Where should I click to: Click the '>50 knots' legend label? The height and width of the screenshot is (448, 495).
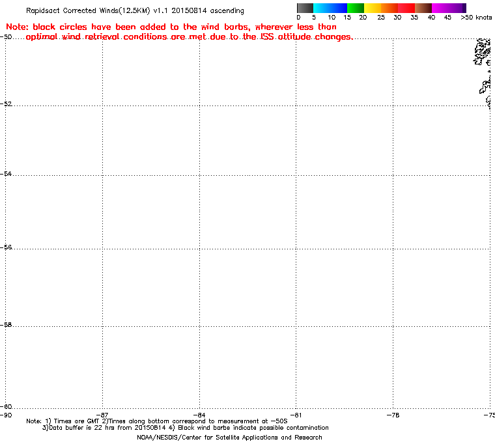pos(476,18)
